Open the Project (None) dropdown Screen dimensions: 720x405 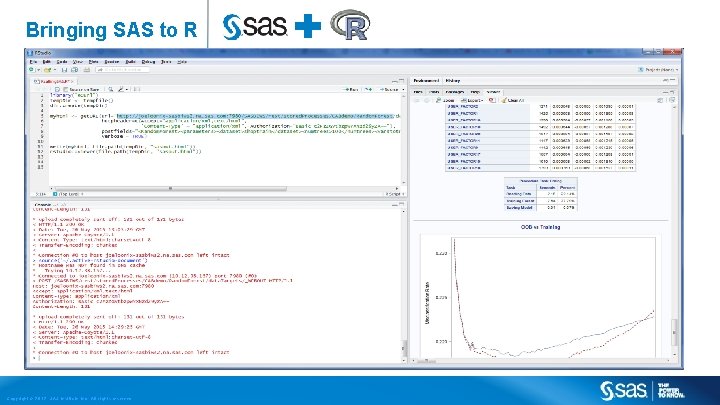[x=658, y=70]
